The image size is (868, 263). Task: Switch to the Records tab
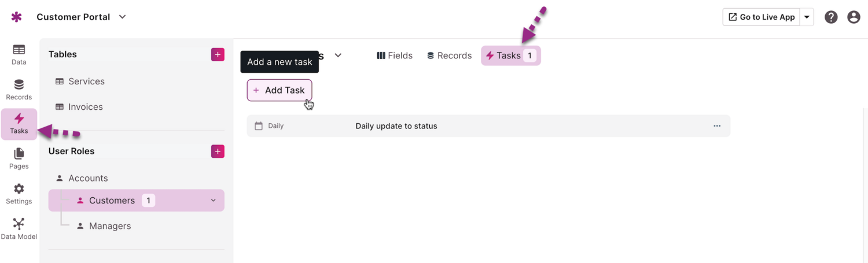coord(449,55)
